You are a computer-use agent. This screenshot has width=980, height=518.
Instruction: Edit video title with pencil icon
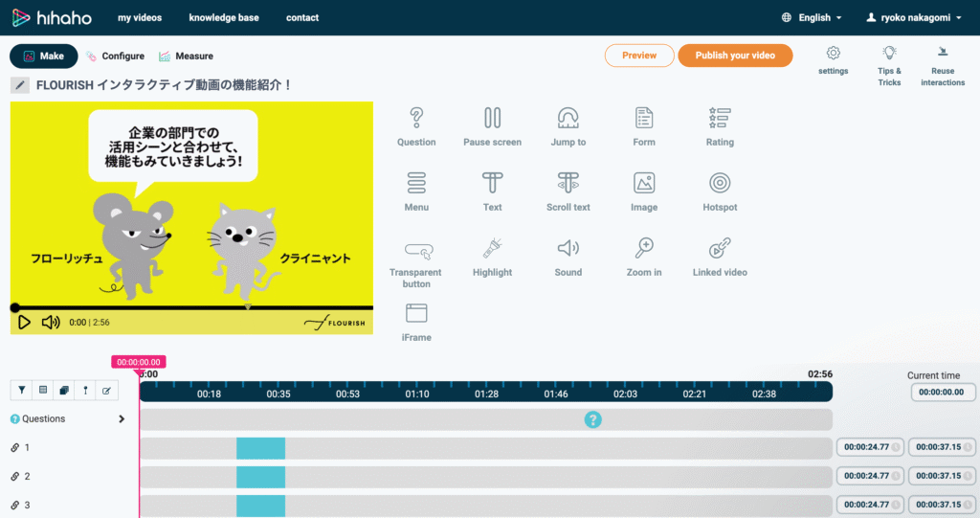tap(20, 85)
